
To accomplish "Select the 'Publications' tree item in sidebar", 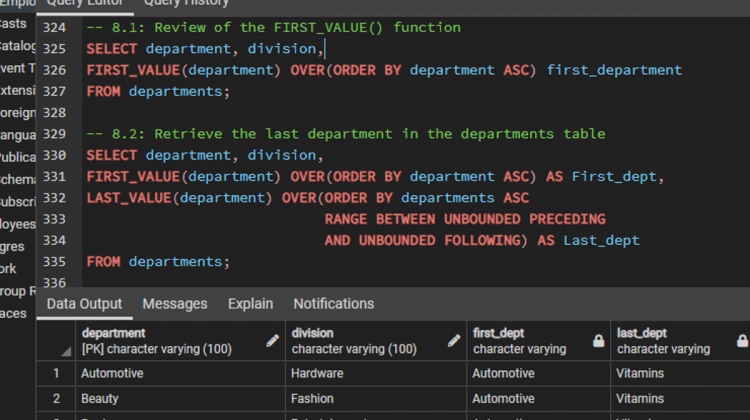I will 18,157.
